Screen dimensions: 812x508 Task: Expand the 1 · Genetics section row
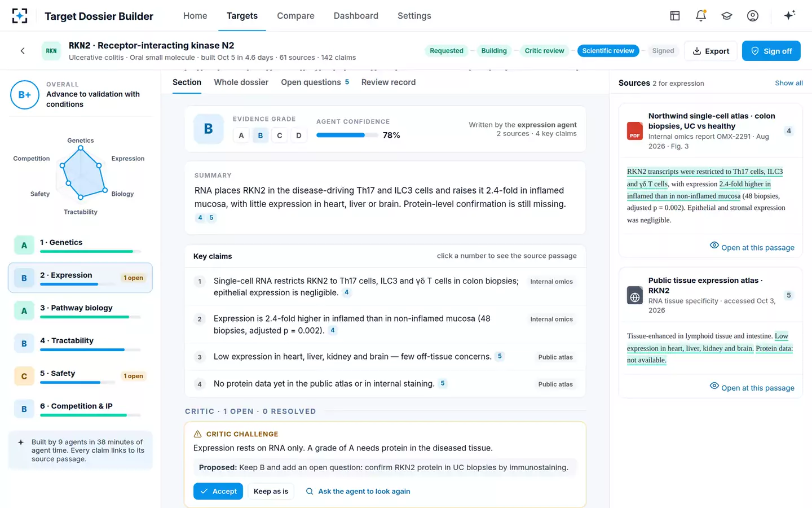80,245
